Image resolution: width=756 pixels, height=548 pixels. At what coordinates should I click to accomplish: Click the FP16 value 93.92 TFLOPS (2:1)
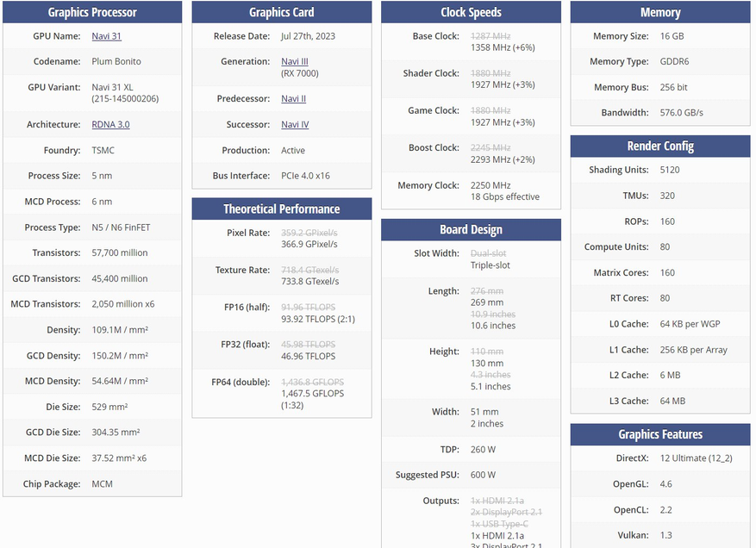pyautogui.click(x=318, y=319)
